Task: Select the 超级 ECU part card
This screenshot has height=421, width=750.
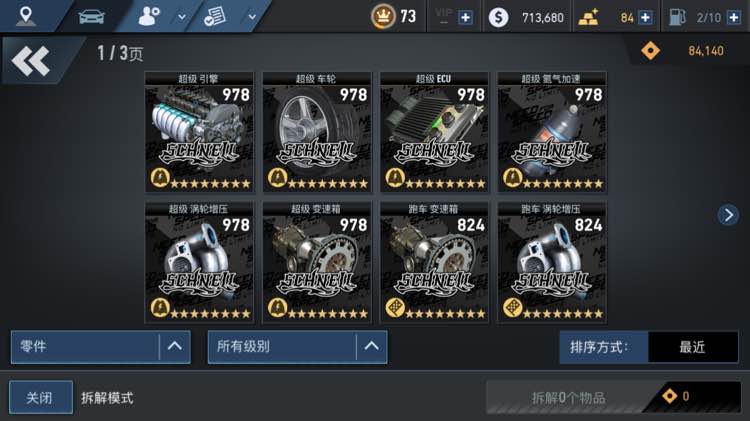Action: 434,133
